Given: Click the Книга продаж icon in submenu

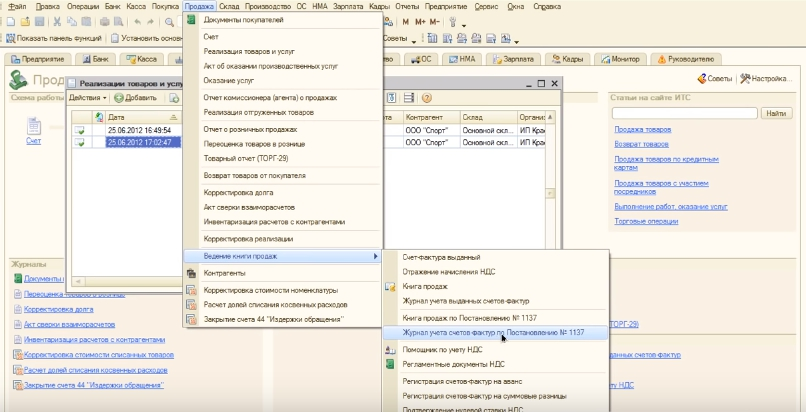Looking at the screenshot, I should click(390, 288).
